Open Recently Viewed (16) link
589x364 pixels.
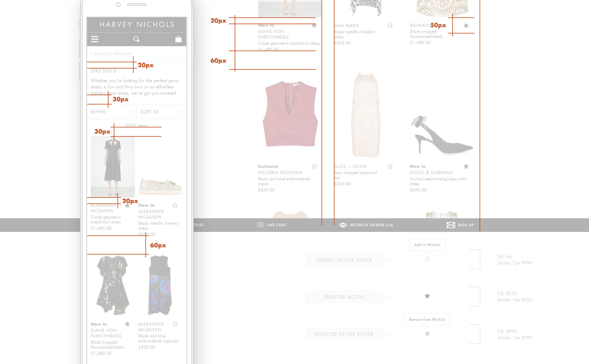[371, 225]
